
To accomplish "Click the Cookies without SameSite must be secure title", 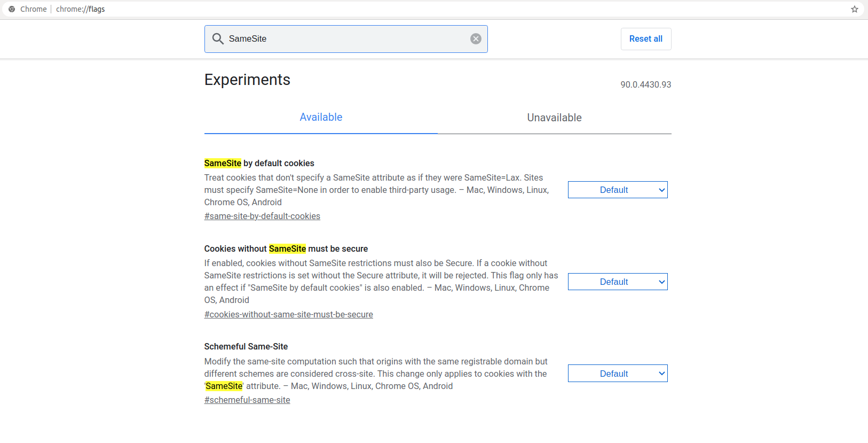I will coord(286,248).
